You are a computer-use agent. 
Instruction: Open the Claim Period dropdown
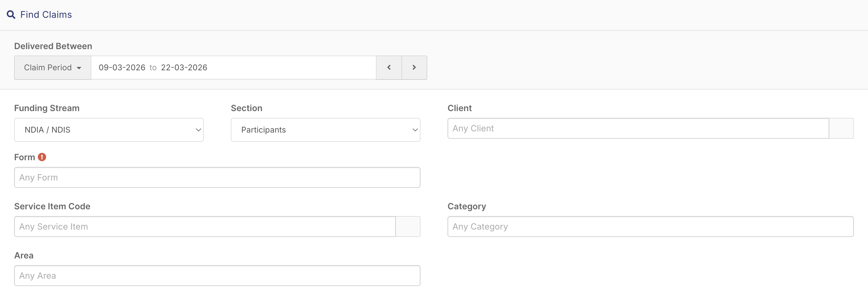coord(53,68)
